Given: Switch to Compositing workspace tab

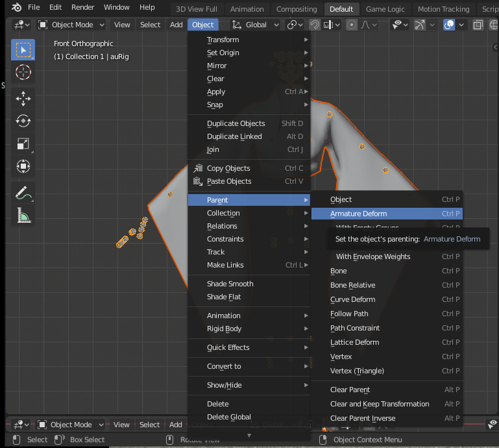Looking at the screenshot, I should pyautogui.click(x=297, y=9).
